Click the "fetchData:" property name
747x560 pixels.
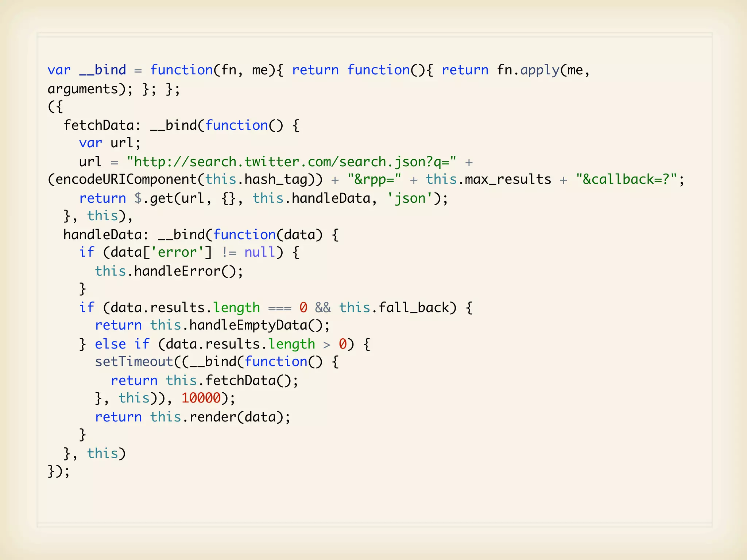click(x=102, y=125)
